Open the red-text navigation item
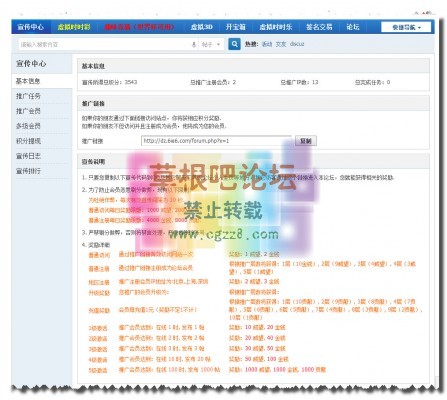The height and width of the screenshot is (400, 447). tap(139, 27)
